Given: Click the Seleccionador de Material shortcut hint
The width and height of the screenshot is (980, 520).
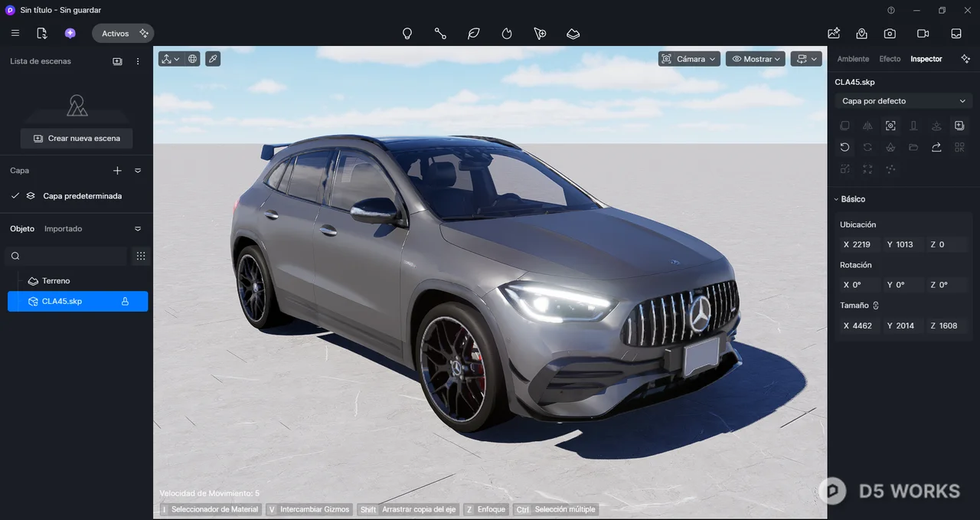Looking at the screenshot, I should [210, 509].
